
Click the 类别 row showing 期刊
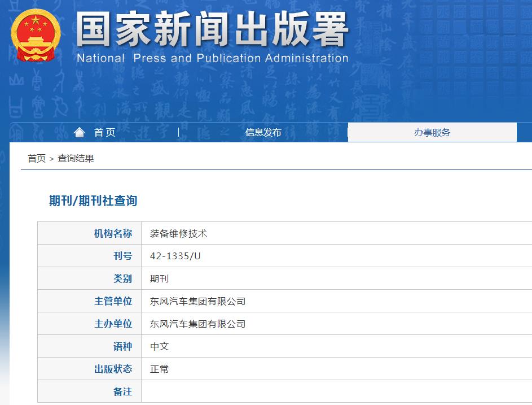pos(159,278)
